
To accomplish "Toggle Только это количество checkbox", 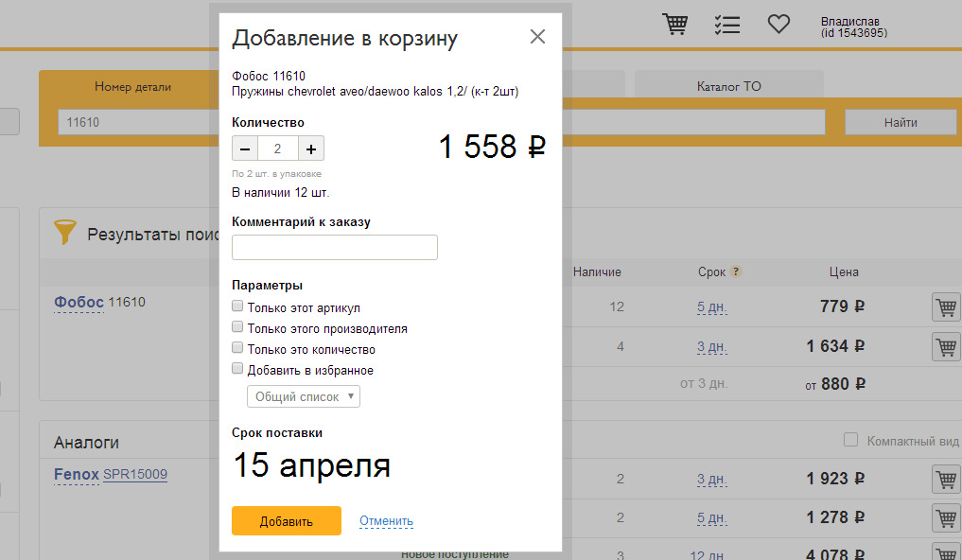I will click(x=238, y=348).
